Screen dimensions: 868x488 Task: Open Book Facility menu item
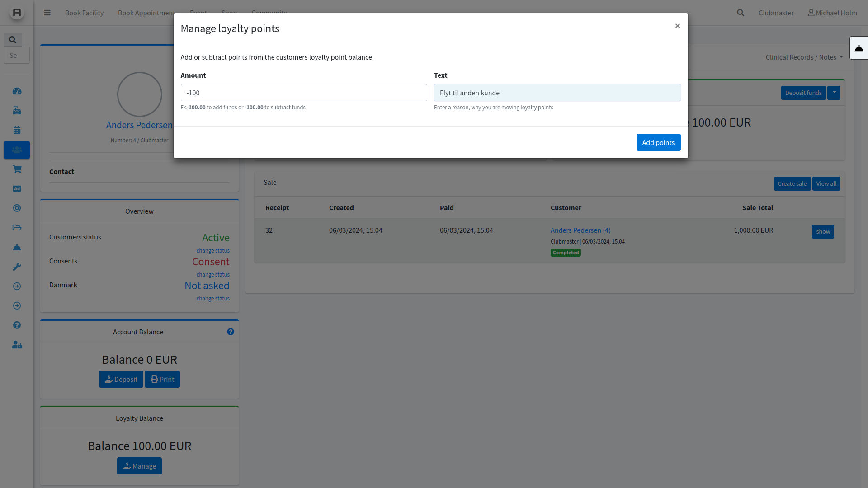click(x=84, y=13)
